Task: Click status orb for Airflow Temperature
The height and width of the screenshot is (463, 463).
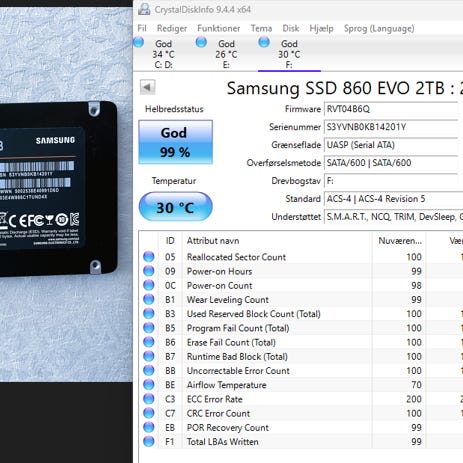Action: 149,385
